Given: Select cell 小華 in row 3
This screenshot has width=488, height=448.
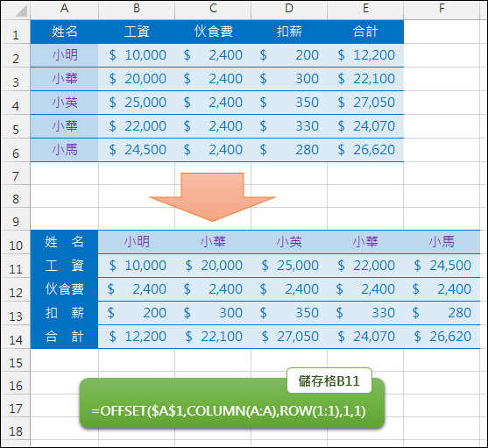Looking at the screenshot, I should point(65,79).
